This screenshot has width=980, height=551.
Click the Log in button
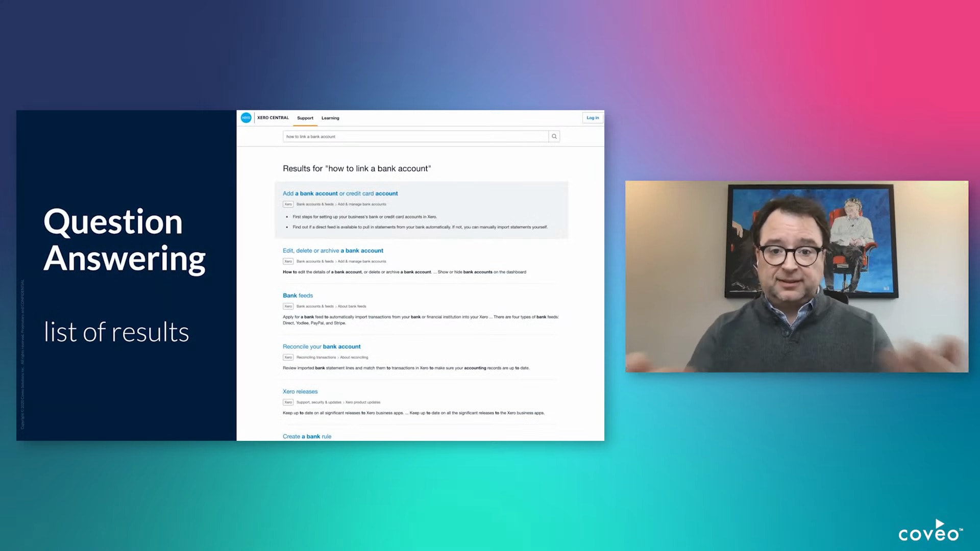coord(593,118)
